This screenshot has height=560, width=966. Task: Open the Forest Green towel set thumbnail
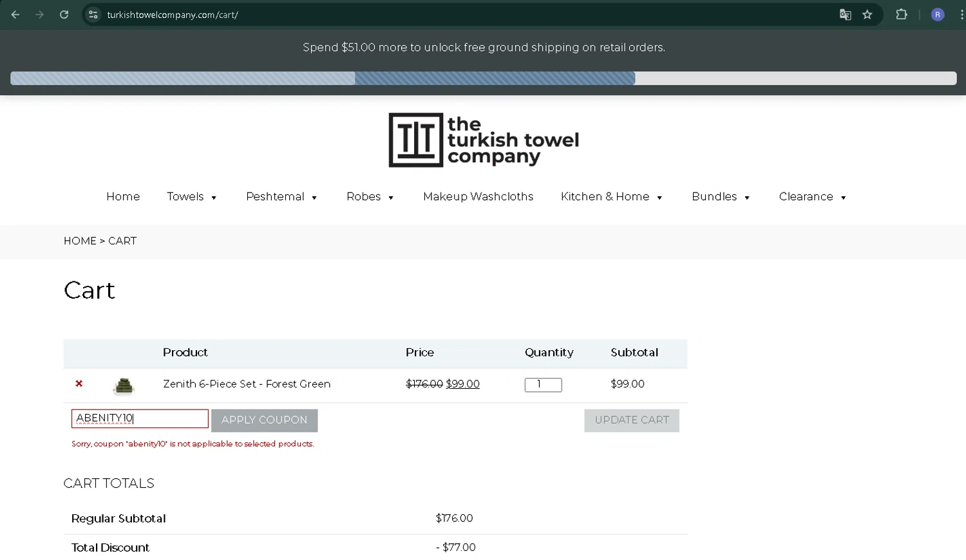click(x=124, y=385)
